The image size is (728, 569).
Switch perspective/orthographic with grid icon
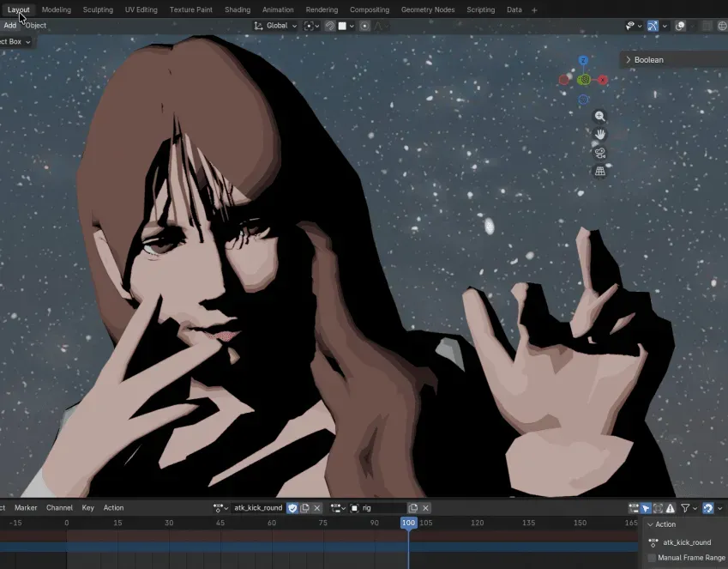(x=600, y=172)
